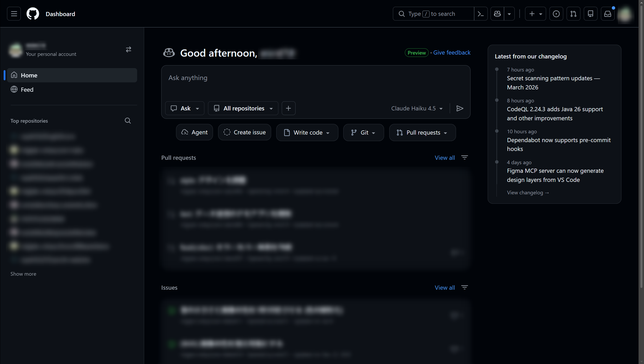Click inside the Ask anything input field
The height and width of the screenshot is (364, 644).
click(x=286, y=78)
